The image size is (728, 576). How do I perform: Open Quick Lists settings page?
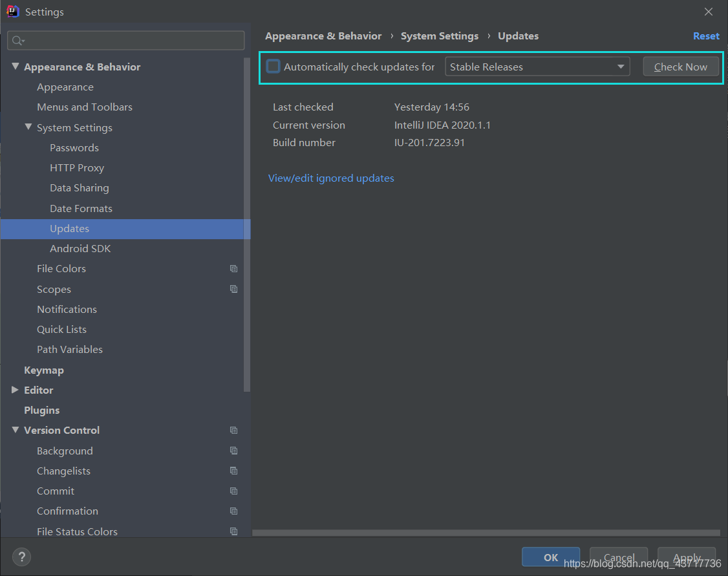point(62,330)
